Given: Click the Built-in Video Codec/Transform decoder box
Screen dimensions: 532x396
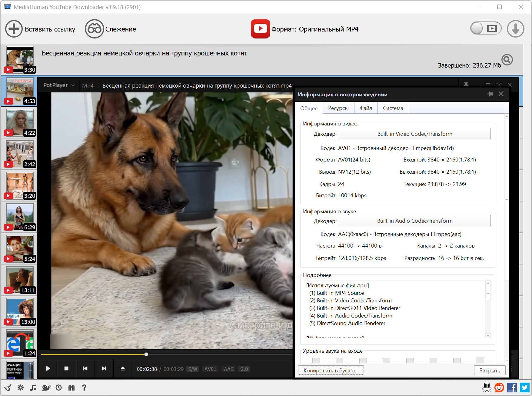Looking at the screenshot, I should 414,134.
